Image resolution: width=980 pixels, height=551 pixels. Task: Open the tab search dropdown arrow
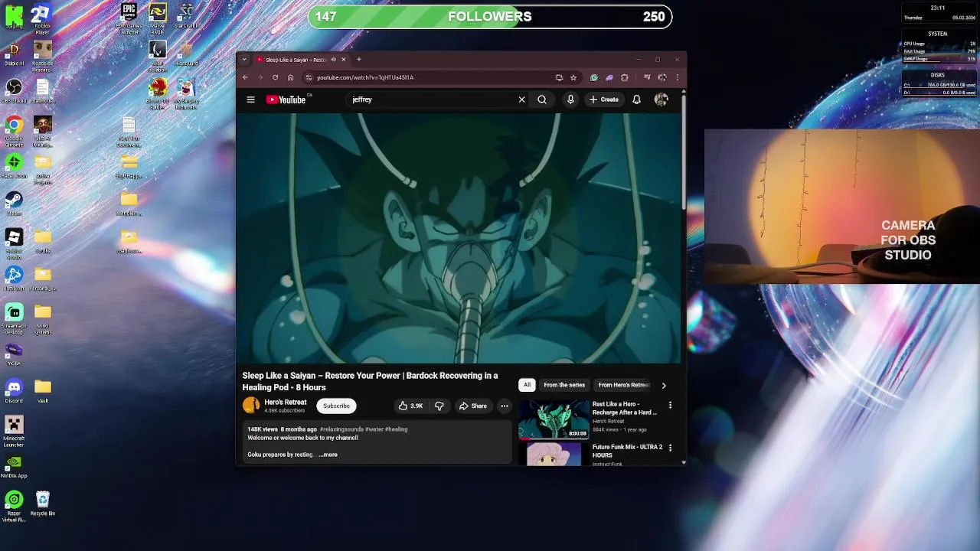click(244, 60)
